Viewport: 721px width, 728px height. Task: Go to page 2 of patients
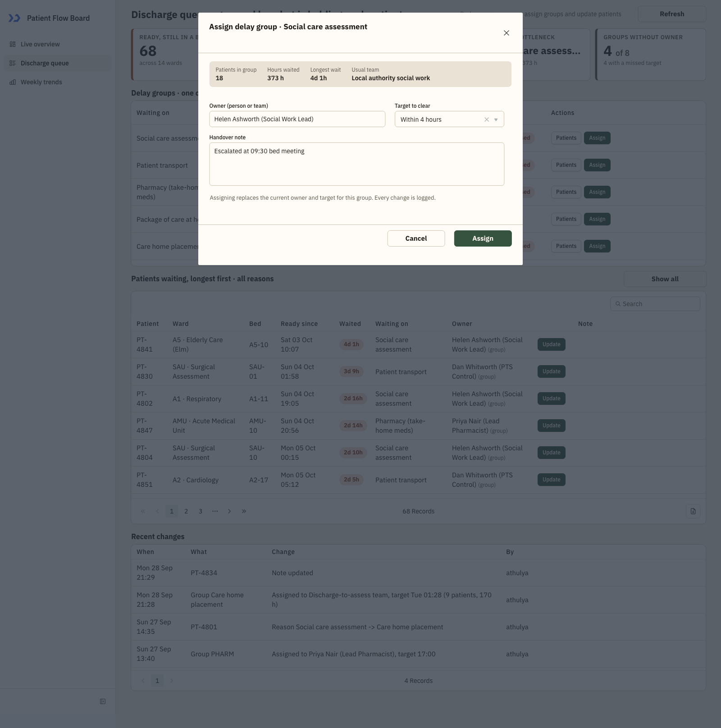click(x=186, y=511)
